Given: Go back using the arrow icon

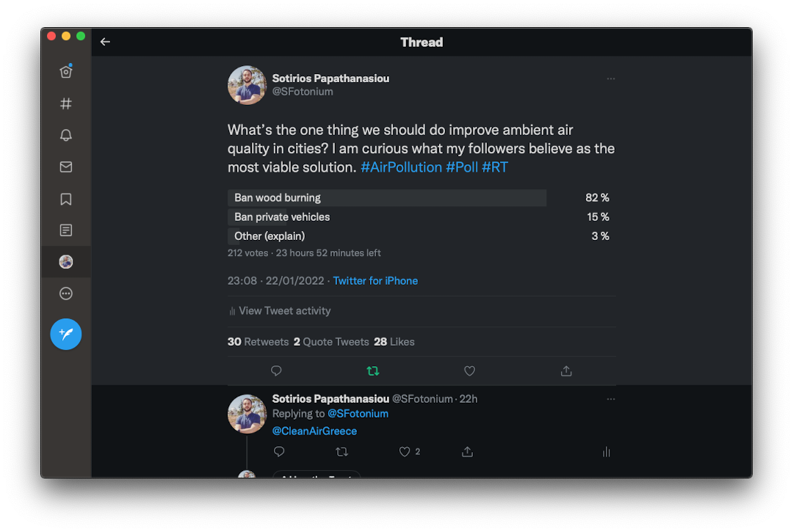Looking at the screenshot, I should [x=105, y=42].
